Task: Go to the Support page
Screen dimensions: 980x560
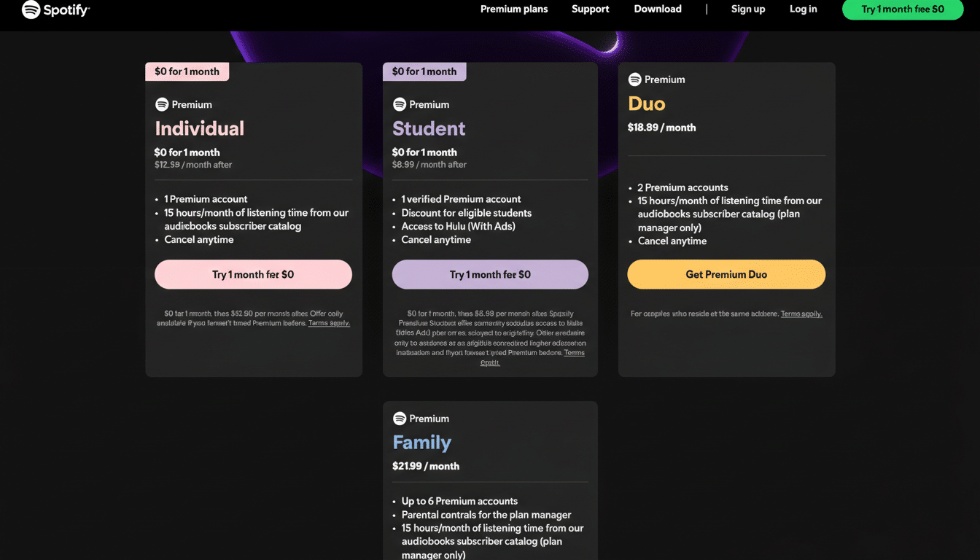Action: coord(590,9)
